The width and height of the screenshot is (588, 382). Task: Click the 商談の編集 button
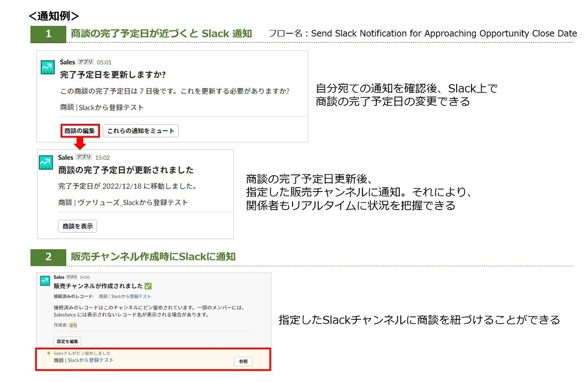(x=80, y=131)
